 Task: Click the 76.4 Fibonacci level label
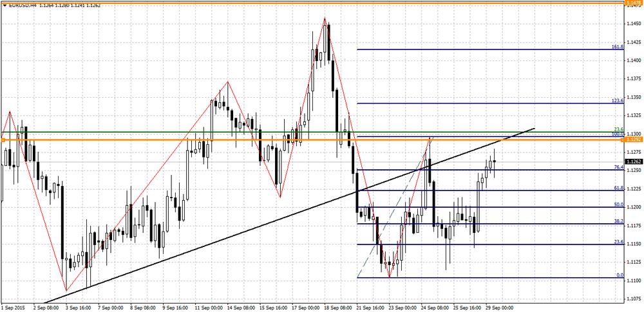619,167
